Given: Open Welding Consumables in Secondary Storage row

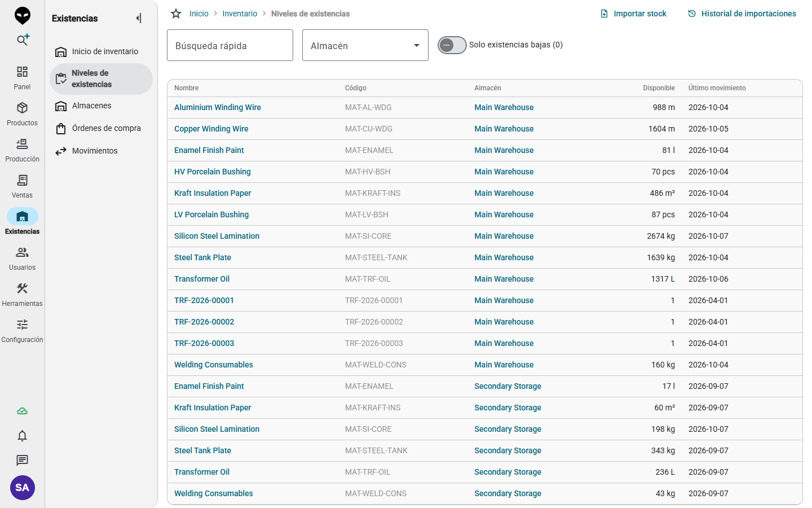Looking at the screenshot, I should pos(214,493).
